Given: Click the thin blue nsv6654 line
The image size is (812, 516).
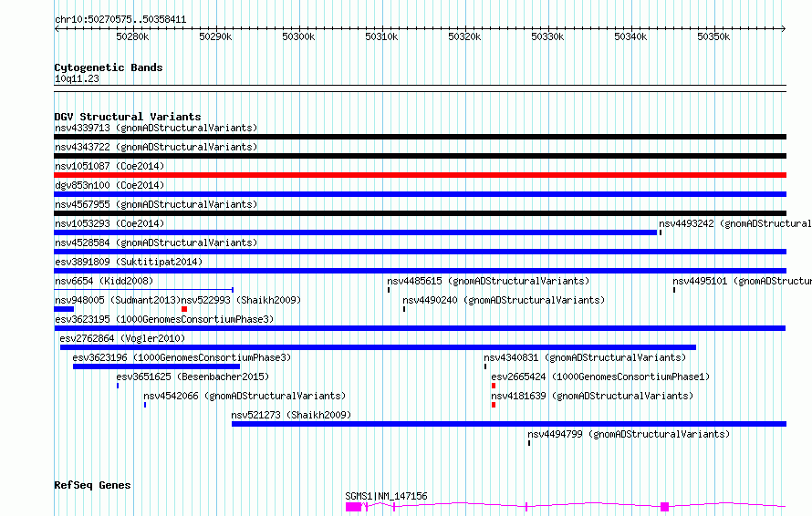Looking at the screenshot, I should pyautogui.click(x=143, y=290).
